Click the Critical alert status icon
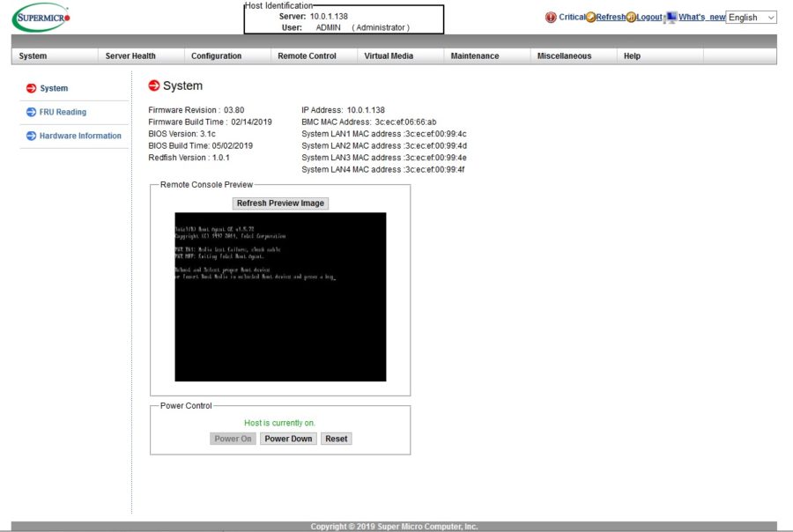The image size is (793, 532). [550, 17]
